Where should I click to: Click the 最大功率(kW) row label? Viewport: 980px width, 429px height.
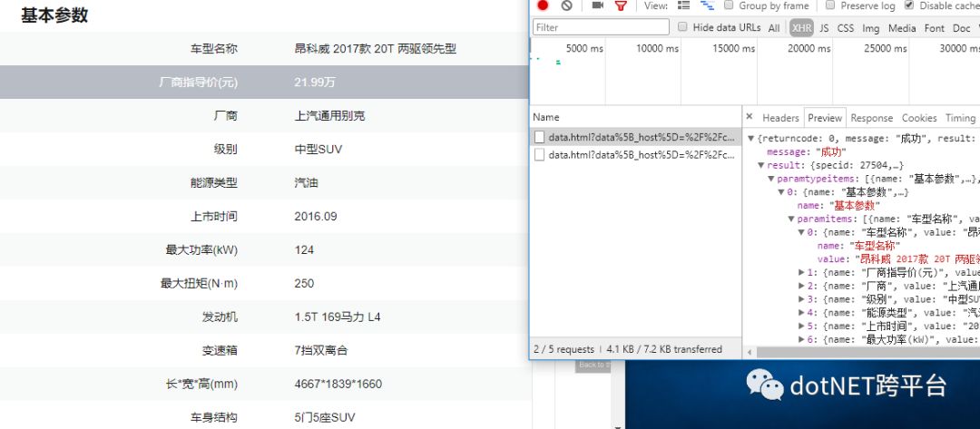[201, 250]
